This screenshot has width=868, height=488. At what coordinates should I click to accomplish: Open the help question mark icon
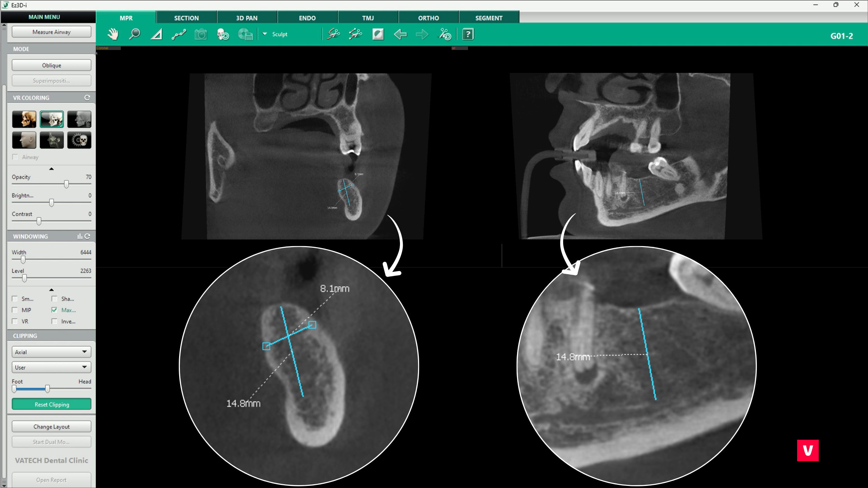click(x=468, y=34)
